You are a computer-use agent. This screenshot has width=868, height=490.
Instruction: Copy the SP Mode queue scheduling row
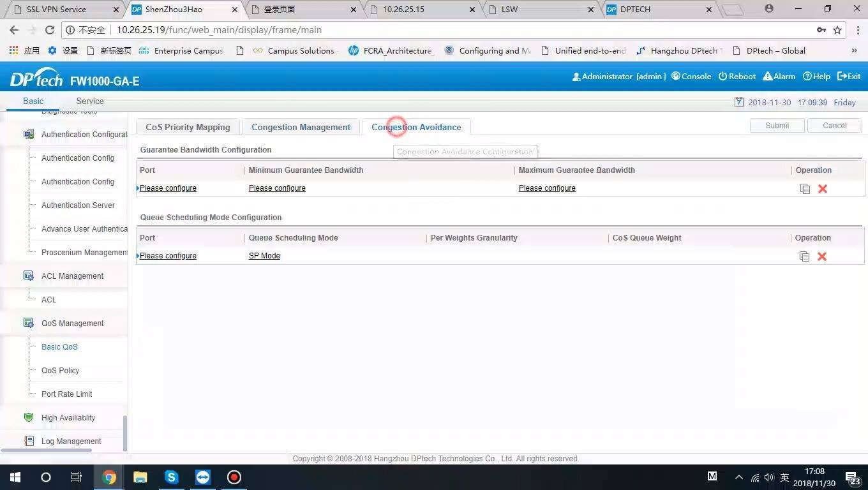coord(804,256)
